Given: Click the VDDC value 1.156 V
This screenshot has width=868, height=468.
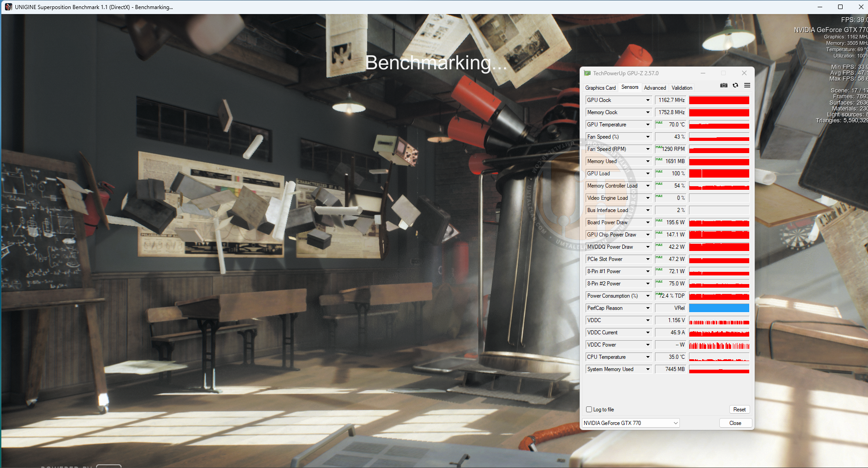Looking at the screenshot, I should [x=671, y=320].
